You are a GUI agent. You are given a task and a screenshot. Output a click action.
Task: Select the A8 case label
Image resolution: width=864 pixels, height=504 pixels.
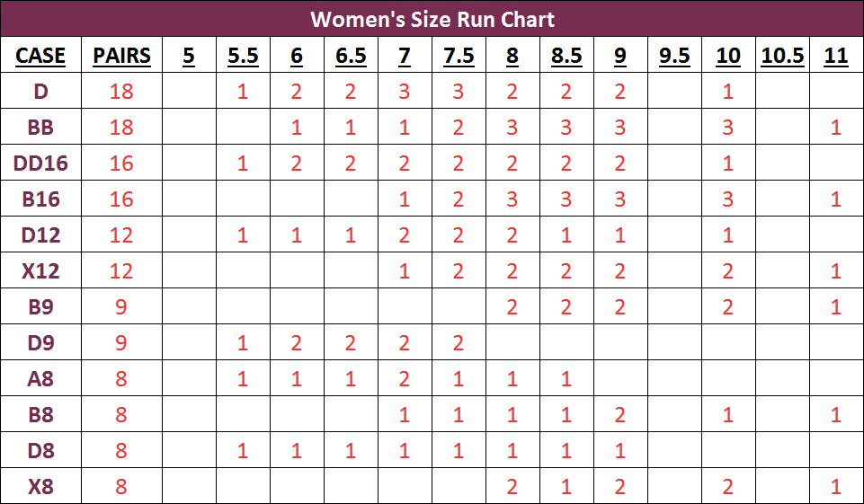coord(40,379)
